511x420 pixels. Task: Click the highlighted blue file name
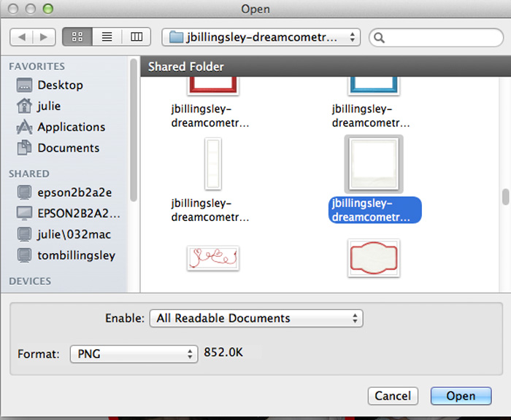(x=375, y=210)
